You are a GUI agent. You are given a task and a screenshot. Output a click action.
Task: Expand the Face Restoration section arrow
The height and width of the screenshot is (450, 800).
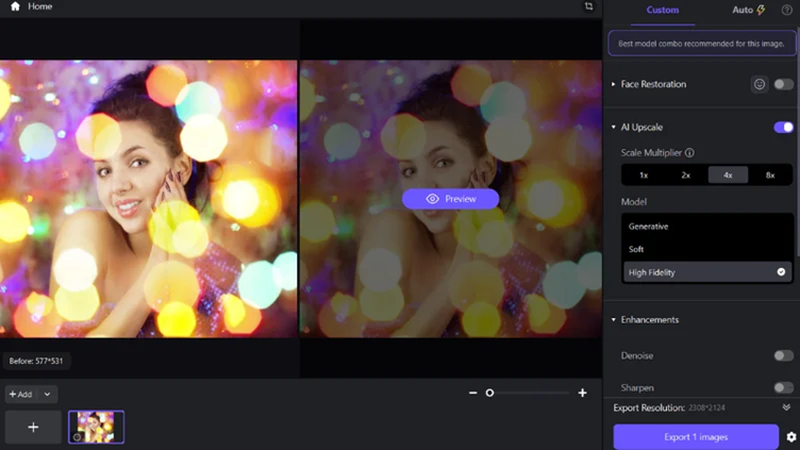613,84
